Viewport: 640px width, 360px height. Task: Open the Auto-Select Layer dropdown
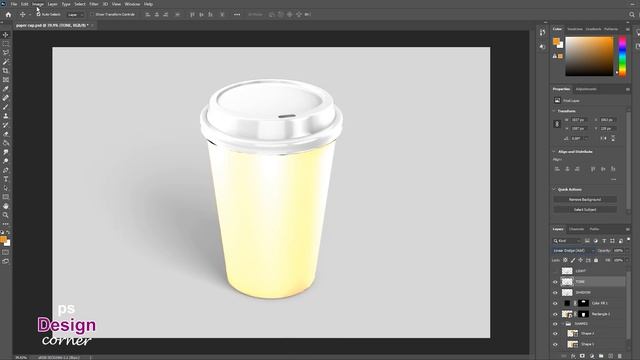pos(75,14)
